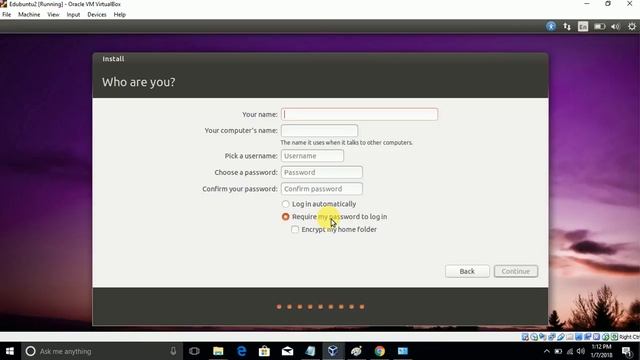Click the Windows tray network icon
640x360 pixels.
[570, 351]
